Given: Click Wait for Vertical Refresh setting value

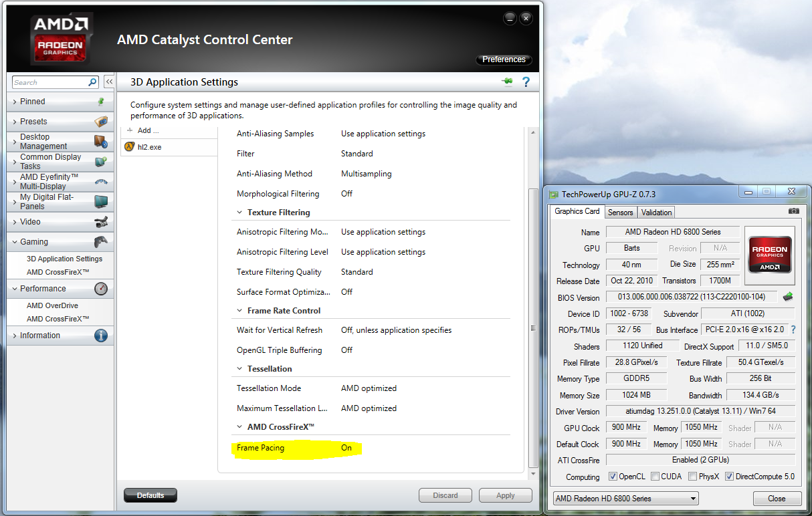Looking at the screenshot, I should pyautogui.click(x=396, y=330).
